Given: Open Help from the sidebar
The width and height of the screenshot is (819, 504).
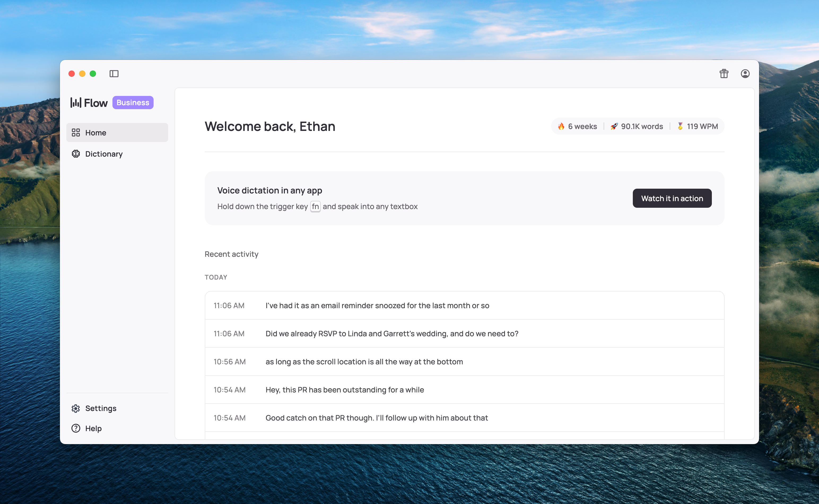Looking at the screenshot, I should [x=117, y=428].
